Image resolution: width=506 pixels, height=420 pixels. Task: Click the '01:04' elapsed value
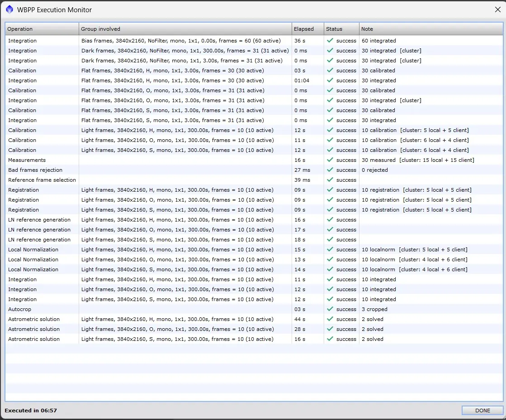pyautogui.click(x=302, y=80)
